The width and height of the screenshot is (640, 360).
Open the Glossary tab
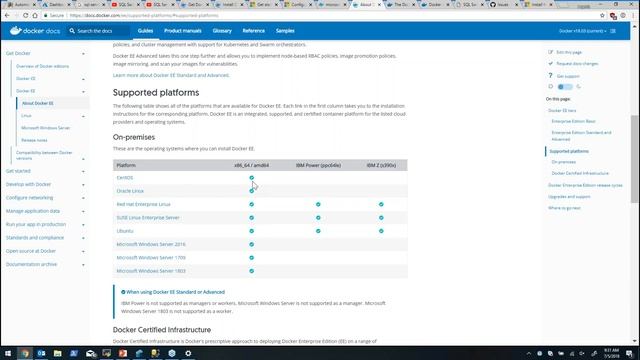click(x=222, y=31)
